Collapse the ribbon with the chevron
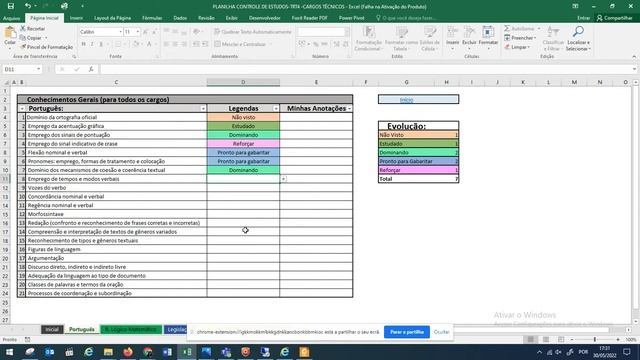Image resolution: width=640 pixels, height=360 pixels. coord(634,56)
